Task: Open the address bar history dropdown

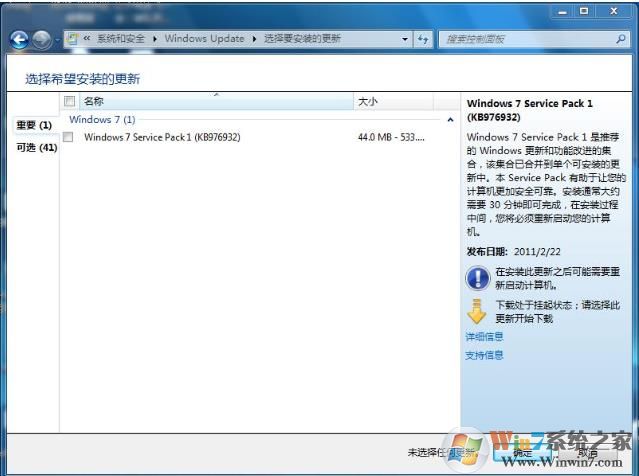Action: [x=405, y=40]
